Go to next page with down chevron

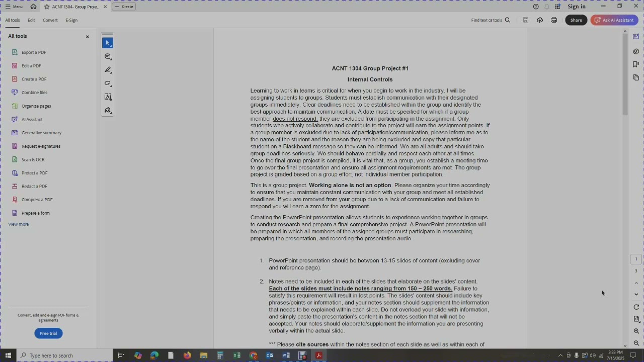636,295
